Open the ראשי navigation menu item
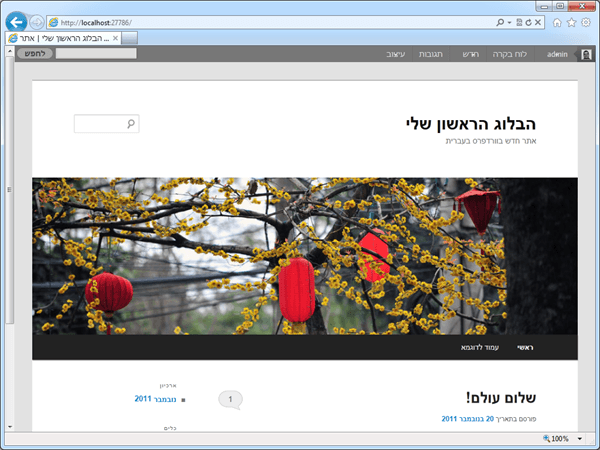This screenshot has height=450, width=600. 525,347
